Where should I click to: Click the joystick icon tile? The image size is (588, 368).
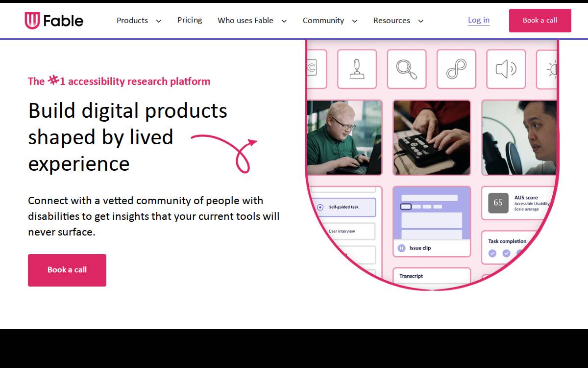[x=357, y=69]
